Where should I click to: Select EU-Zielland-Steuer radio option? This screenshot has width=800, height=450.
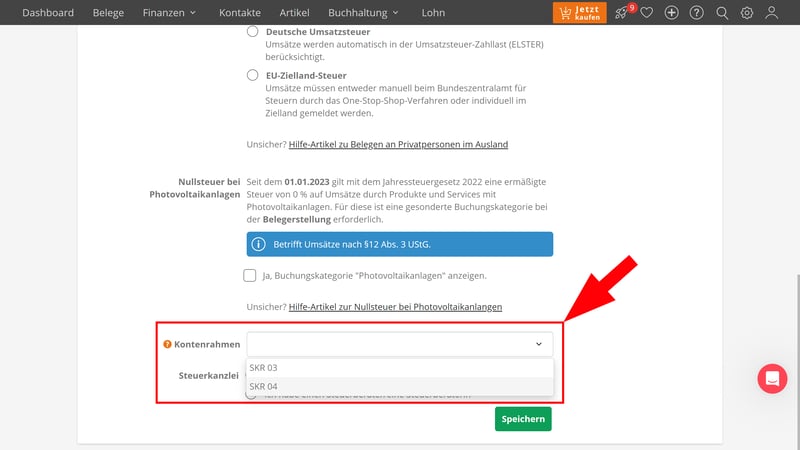tap(252, 75)
